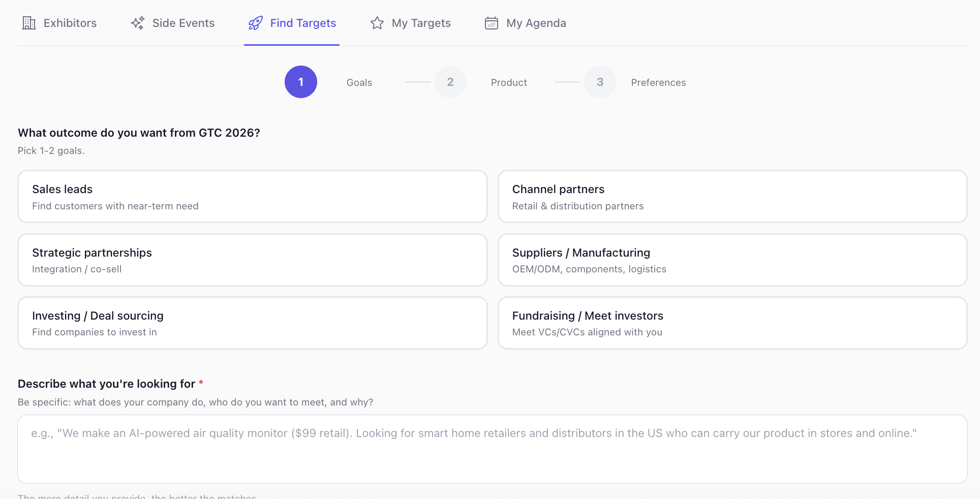Image resolution: width=980 pixels, height=499 pixels.
Task: Go to the My Targets tab
Action: [421, 23]
